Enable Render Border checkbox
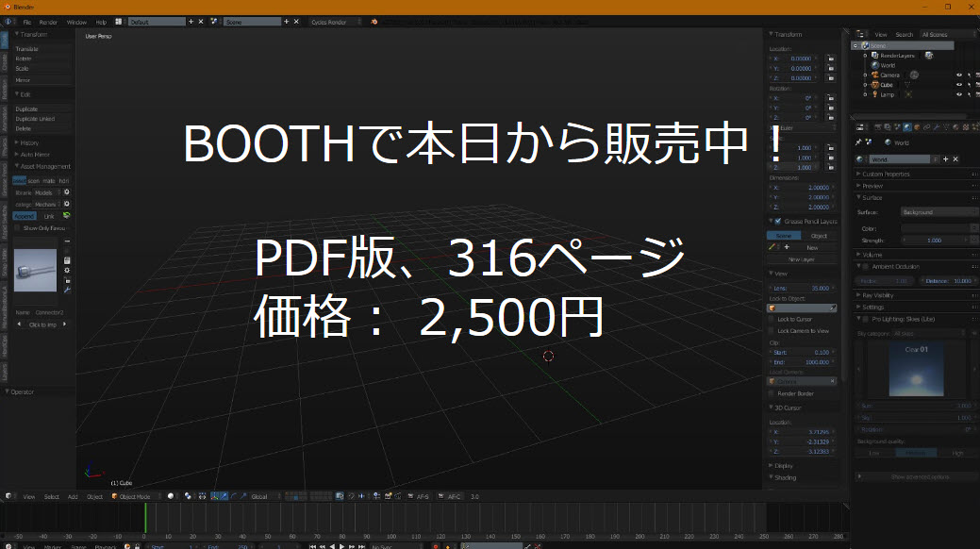The height and width of the screenshot is (549, 980). 772,394
